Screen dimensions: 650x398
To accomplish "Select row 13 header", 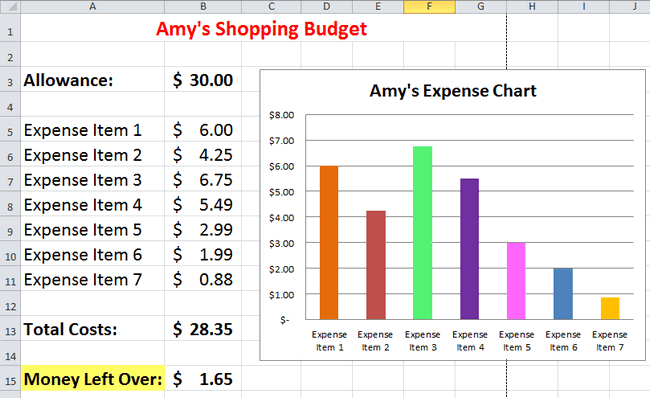I will [x=10, y=329].
